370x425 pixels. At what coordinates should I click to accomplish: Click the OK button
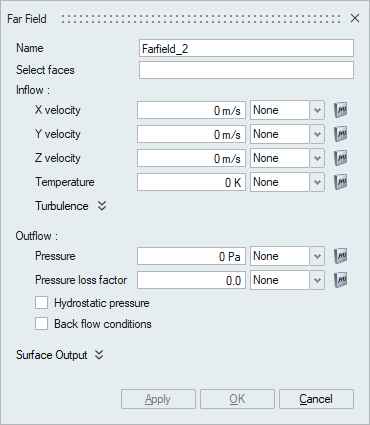[x=237, y=399]
